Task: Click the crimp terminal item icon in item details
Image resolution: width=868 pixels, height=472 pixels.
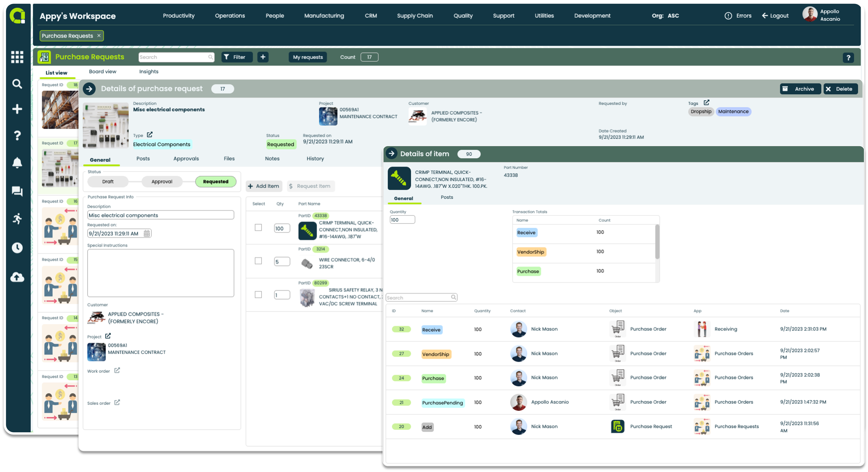Action: [399, 178]
